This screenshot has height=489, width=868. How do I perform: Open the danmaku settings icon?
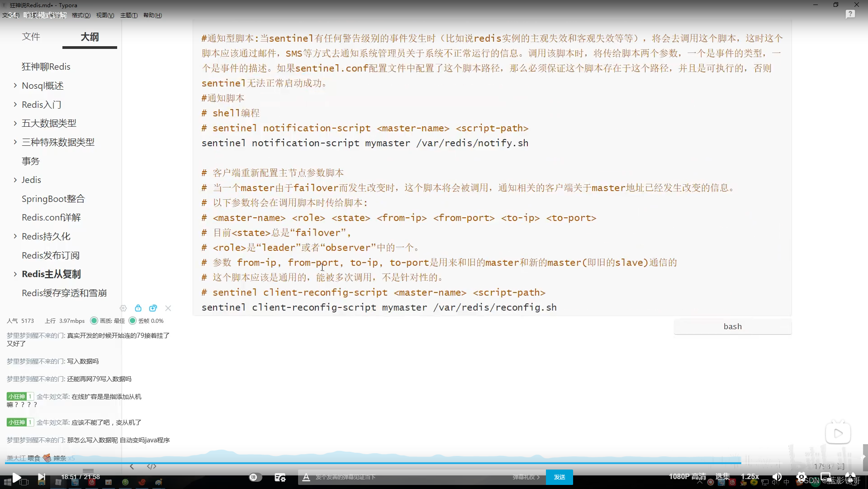(280, 477)
